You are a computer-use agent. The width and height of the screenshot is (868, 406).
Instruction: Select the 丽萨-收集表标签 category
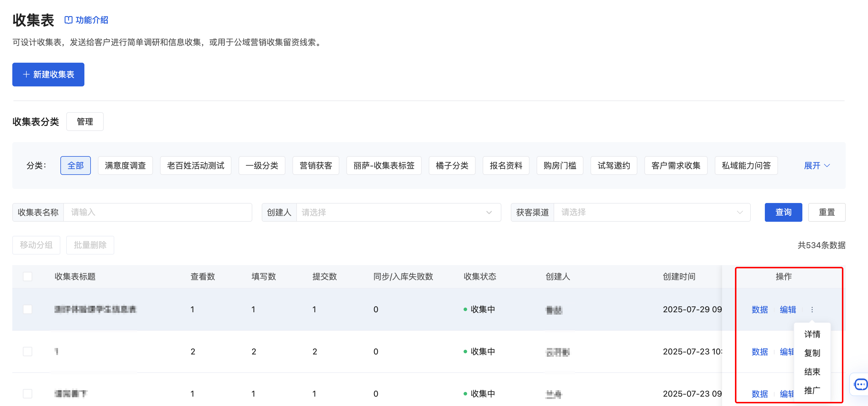pos(384,166)
